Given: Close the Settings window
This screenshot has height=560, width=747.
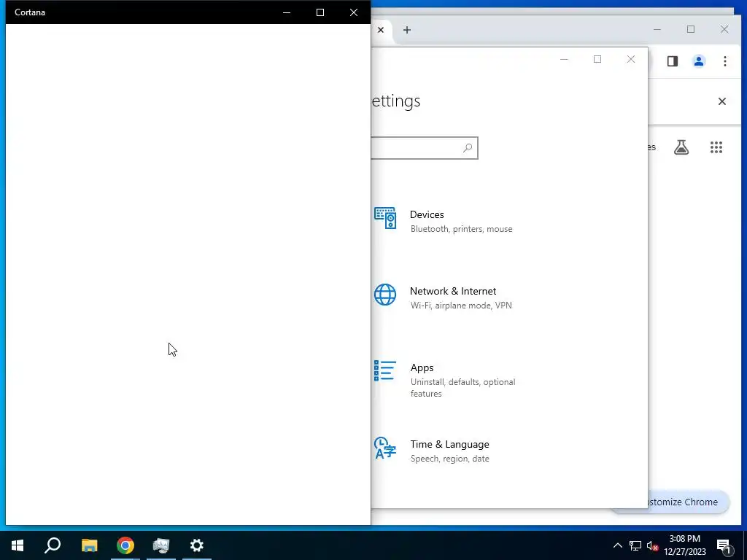Looking at the screenshot, I should click(x=631, y=59).
